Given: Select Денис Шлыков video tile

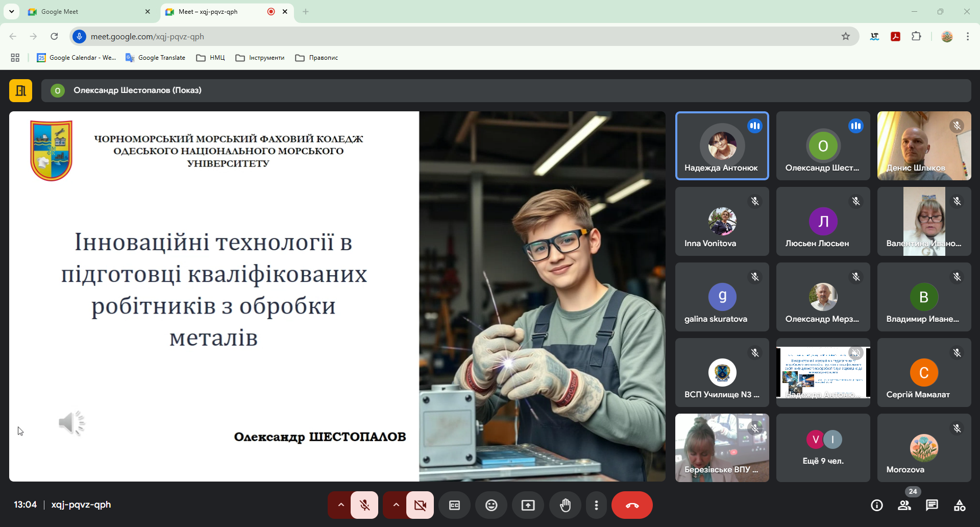Looking at the screenshot, I should click(924, 146).
